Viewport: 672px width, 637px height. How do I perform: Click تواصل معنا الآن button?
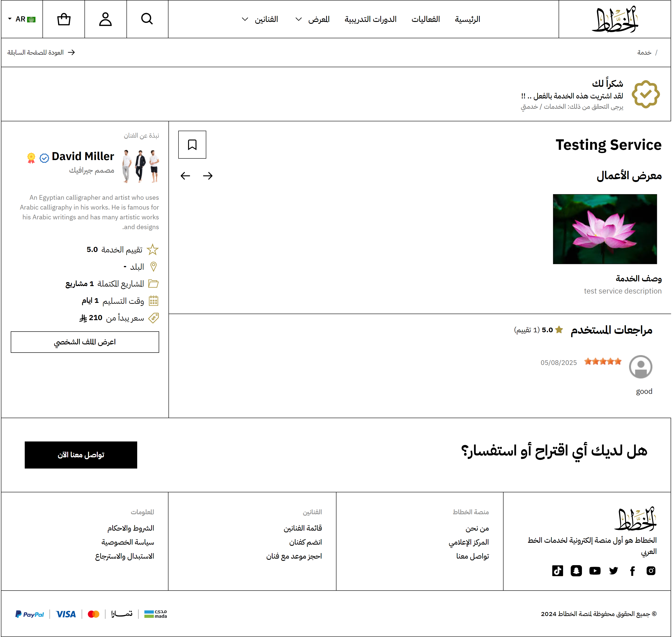[x=81, y=455]
